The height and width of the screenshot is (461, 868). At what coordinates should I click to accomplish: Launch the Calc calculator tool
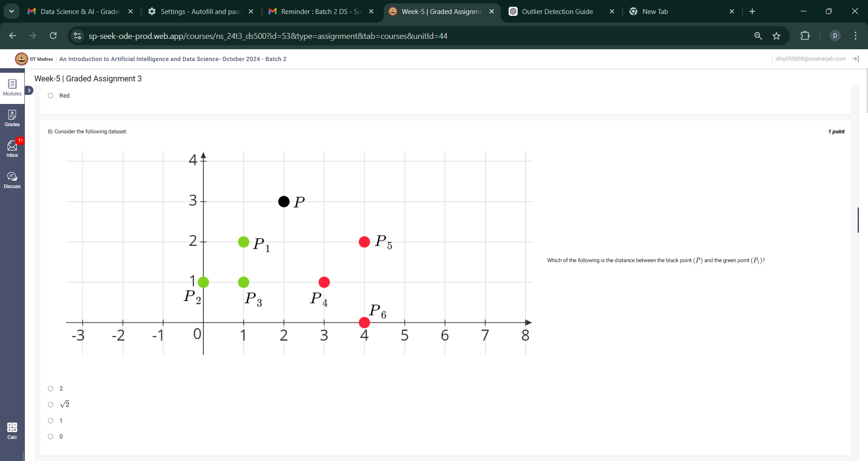[12, 431]
